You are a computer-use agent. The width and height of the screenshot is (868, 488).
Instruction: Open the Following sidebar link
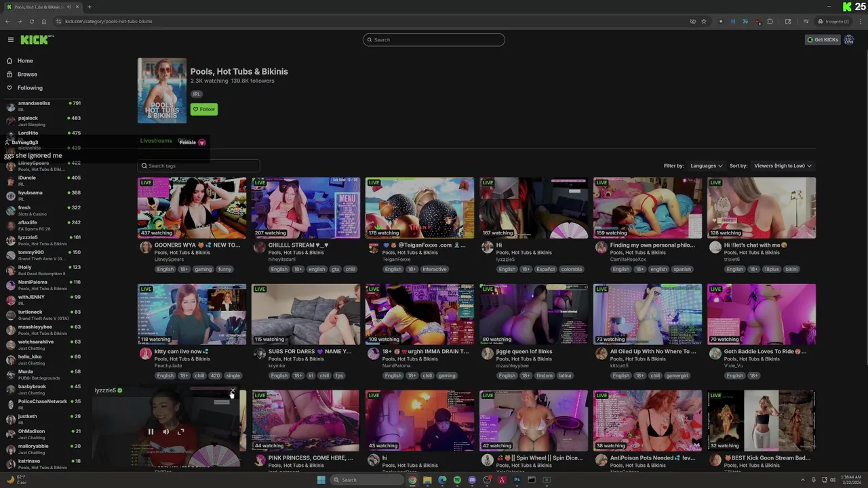pyautogui.click(x=30, y=88)
